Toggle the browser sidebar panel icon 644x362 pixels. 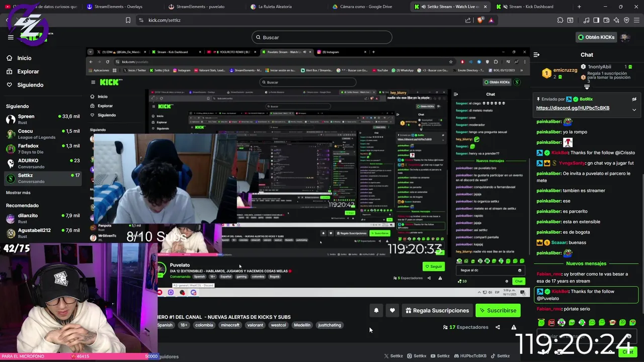click(596, 20)
